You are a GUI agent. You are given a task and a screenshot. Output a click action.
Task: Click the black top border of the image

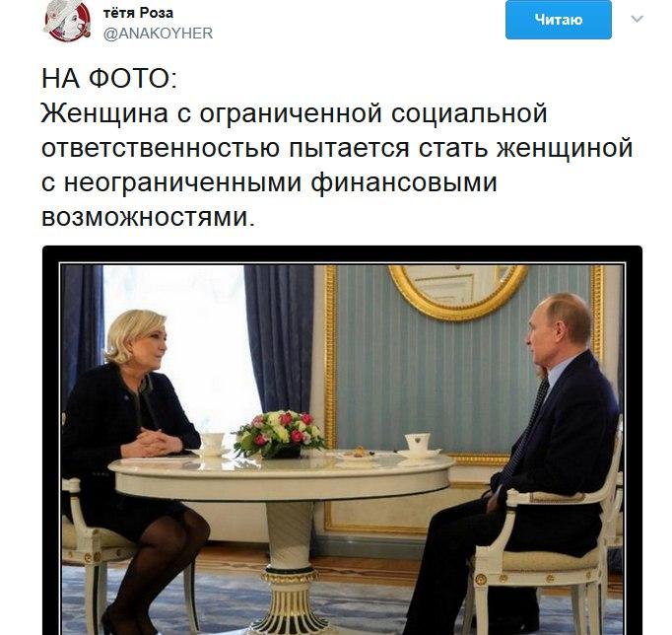click(x=342, y=253)
